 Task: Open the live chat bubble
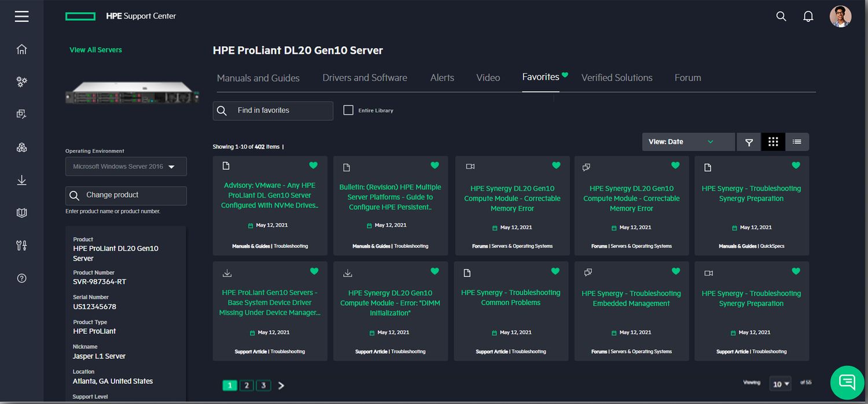tap(847, 381)
